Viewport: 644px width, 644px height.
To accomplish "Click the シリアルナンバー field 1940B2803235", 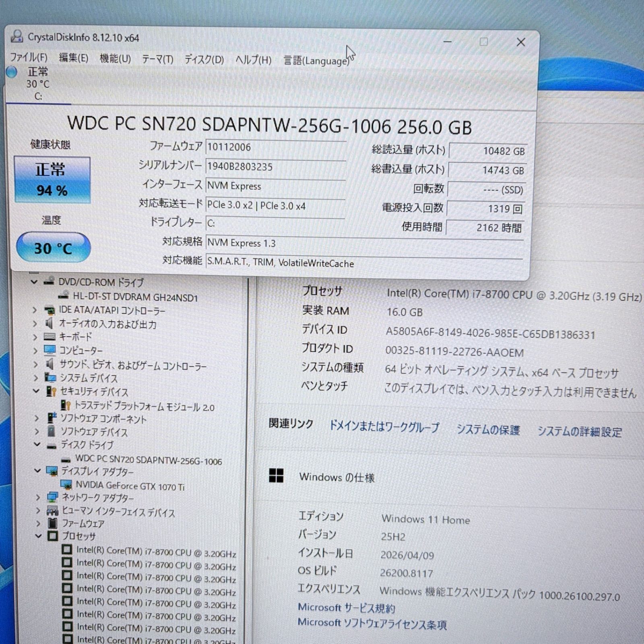I will (x=276, y=166).
